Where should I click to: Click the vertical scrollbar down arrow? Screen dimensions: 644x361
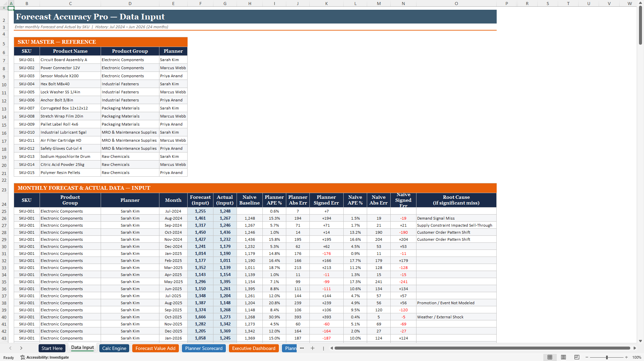pyautogui.click(x=640, y=341)
